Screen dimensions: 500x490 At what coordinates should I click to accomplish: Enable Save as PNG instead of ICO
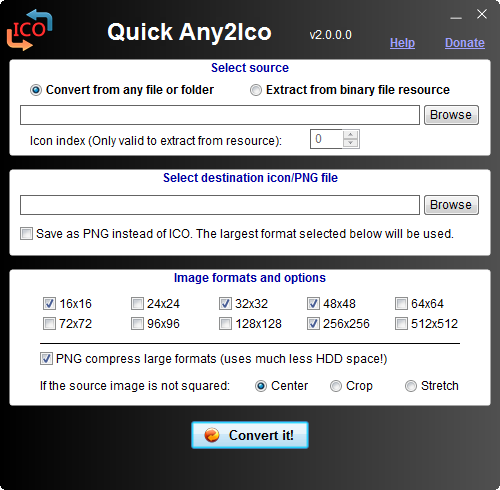pos(26,234)
